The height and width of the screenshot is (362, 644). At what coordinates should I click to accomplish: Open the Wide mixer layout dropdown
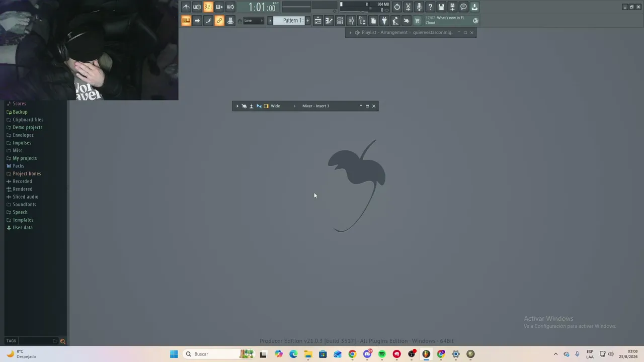pos(283,106)
